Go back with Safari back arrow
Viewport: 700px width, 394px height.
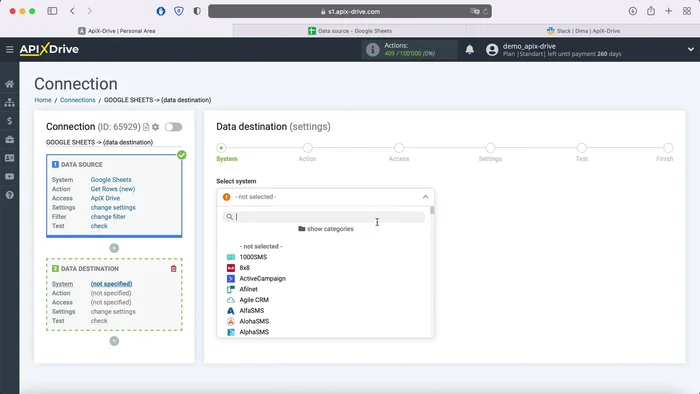tap(72, 11)
